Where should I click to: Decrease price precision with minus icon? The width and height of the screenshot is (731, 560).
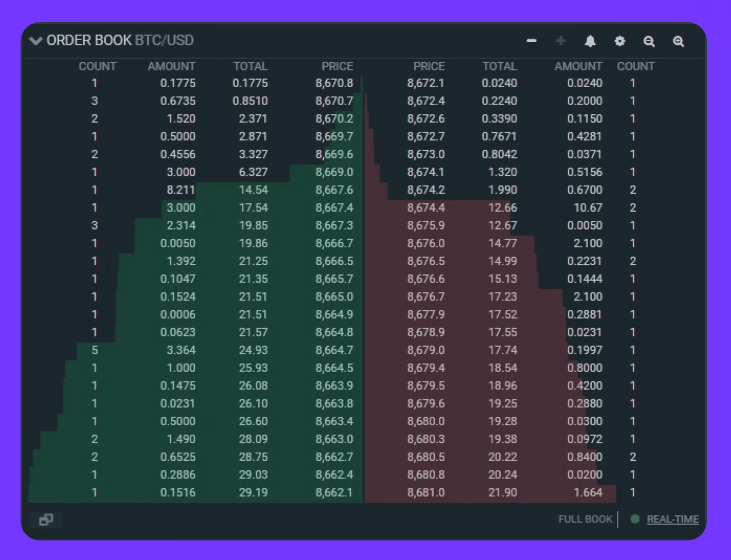click(x=531, y=41)
